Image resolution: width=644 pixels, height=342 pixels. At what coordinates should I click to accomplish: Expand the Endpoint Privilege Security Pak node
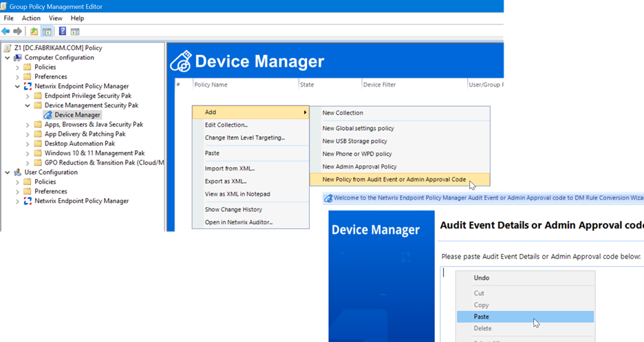click(28, 96)
